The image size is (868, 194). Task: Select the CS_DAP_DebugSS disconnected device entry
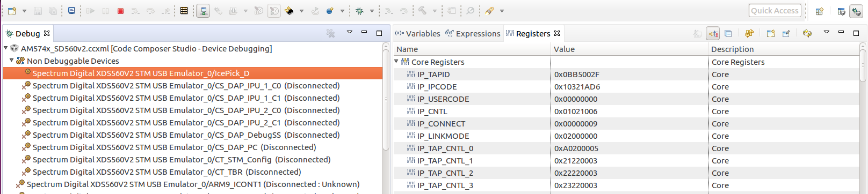point(186,135)
